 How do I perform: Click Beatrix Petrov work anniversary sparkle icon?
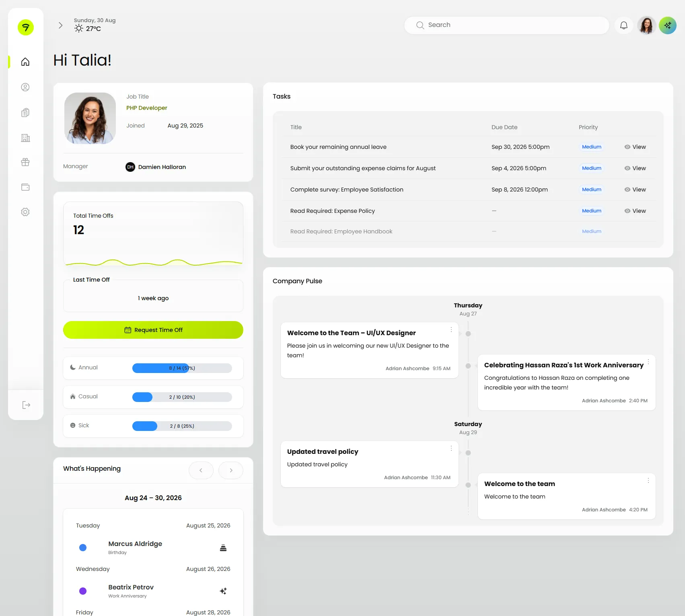click(223, 591)
